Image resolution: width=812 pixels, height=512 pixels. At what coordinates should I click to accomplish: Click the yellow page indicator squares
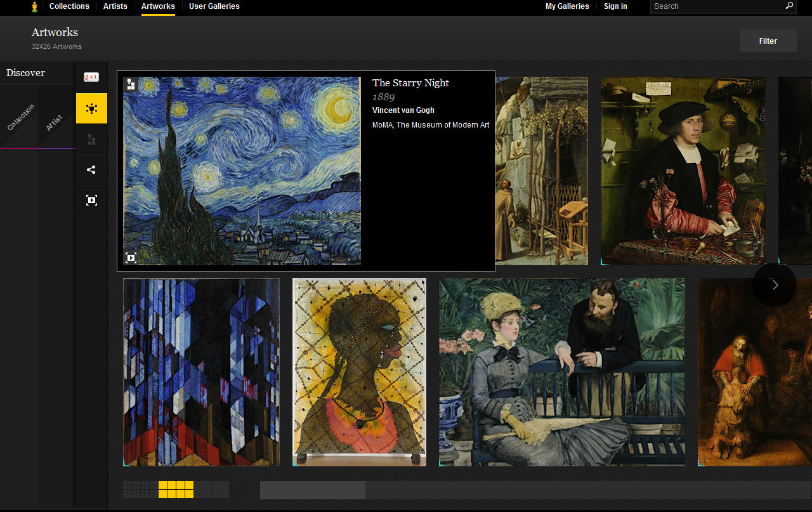click(176, 489)
